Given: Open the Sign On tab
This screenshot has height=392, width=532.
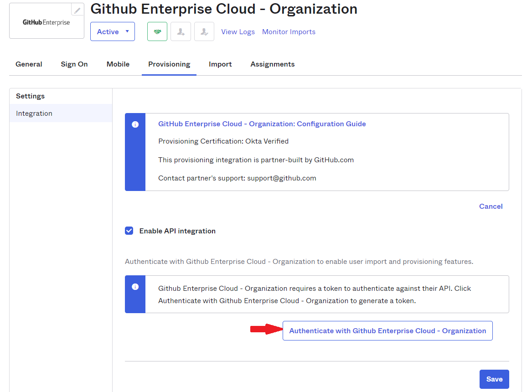Looking at the screenshot, I should tap(74, 64).
